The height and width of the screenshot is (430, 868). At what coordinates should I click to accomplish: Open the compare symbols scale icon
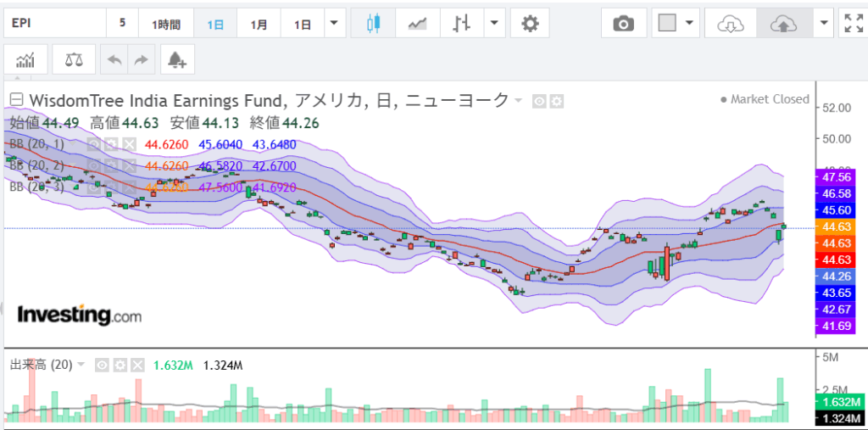[74, 59]
